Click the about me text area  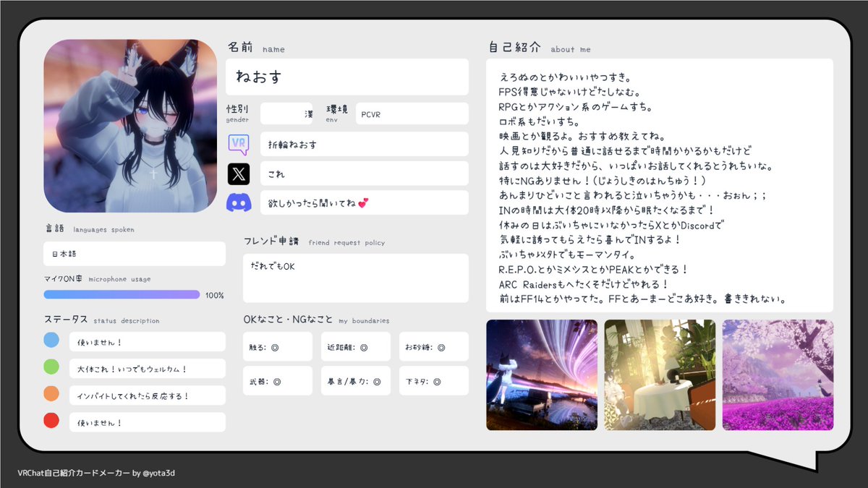coord(660,185)
